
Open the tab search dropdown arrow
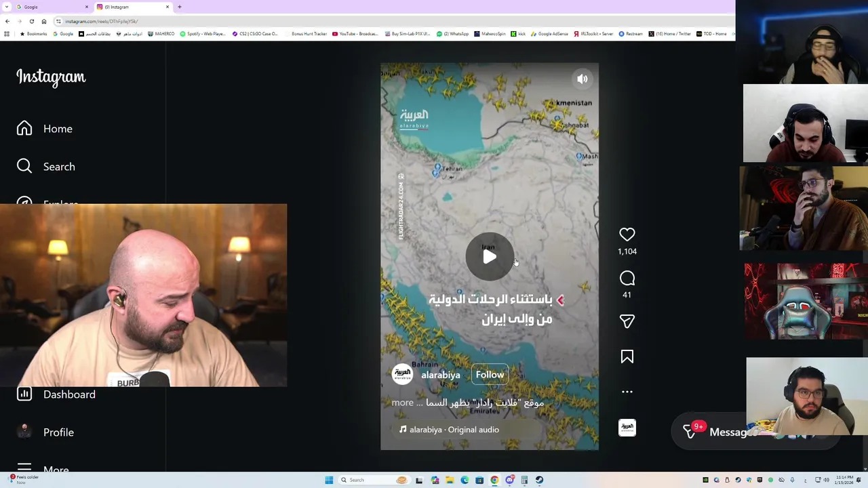[7, 7]
